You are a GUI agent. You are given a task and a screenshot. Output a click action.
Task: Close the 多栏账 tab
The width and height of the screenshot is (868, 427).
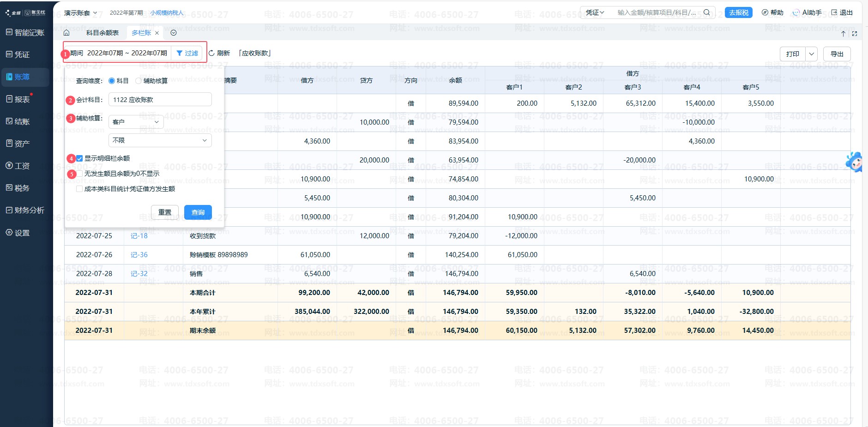(157, 33)
